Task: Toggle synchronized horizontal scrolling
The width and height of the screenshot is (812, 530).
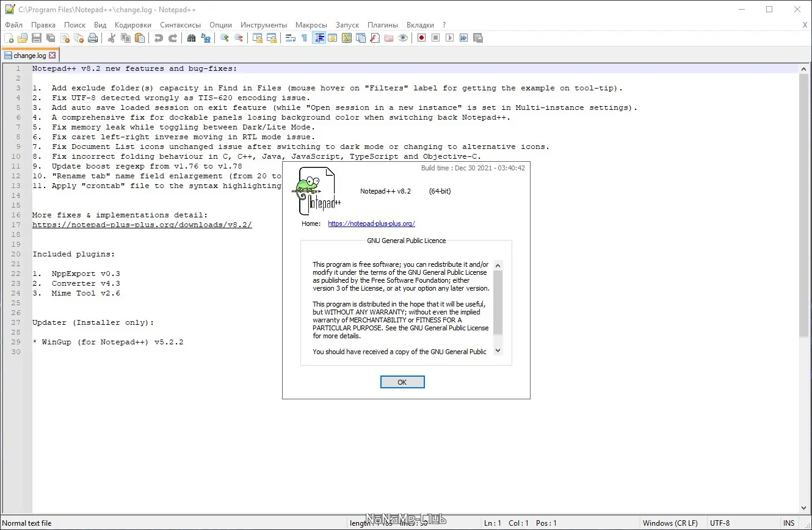Action: click(x=272, y=38)
